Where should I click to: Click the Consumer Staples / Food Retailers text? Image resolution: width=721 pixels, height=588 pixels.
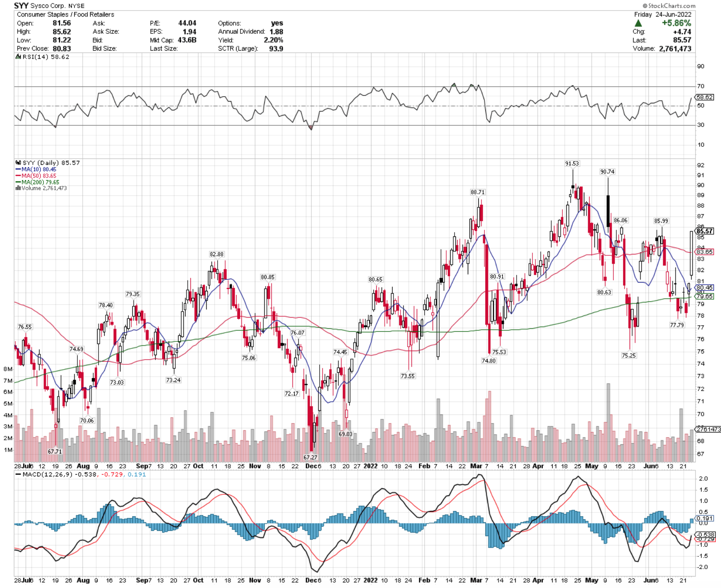(66, 15)
